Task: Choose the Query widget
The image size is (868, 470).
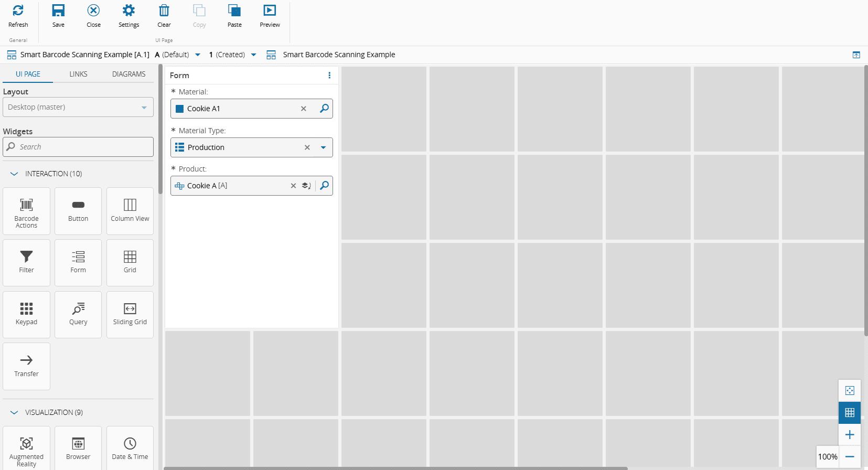Action: (78, 315)
